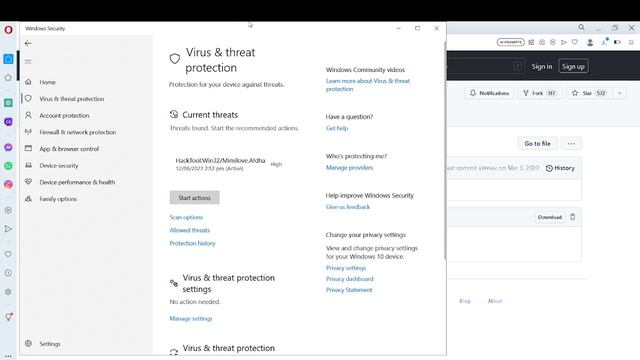Image resolution: width=640 pixels, height=360 pixels.
Task: Open the Manage providers link
Action: (349, 167)
